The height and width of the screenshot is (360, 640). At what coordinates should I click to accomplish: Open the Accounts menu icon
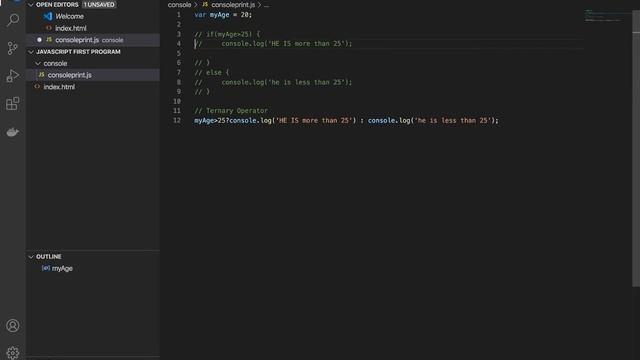[13, 326]
